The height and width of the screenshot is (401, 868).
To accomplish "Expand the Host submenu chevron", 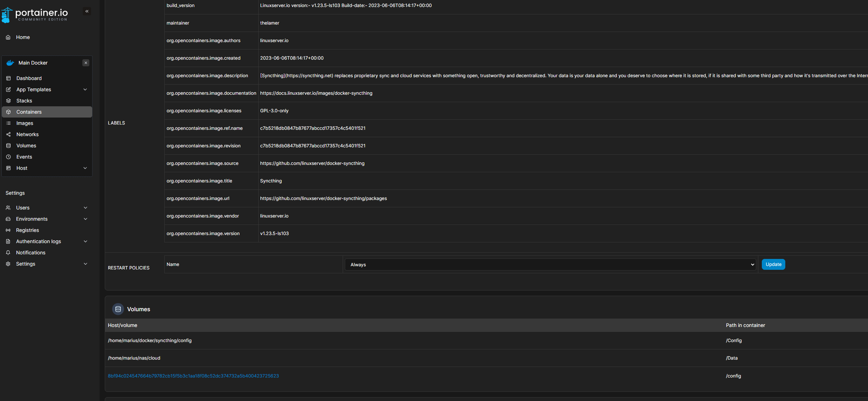I will [85, 168].
